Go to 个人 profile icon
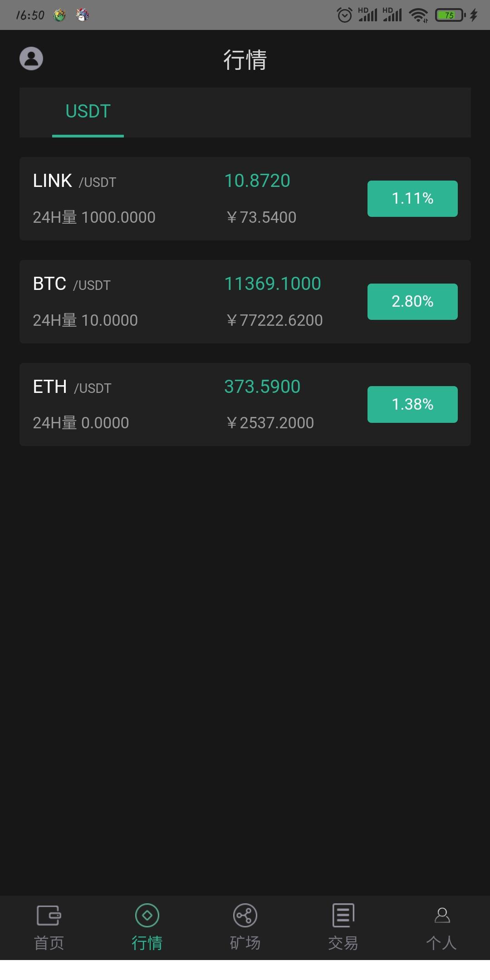Screen dimensions: 490x980 441,915
